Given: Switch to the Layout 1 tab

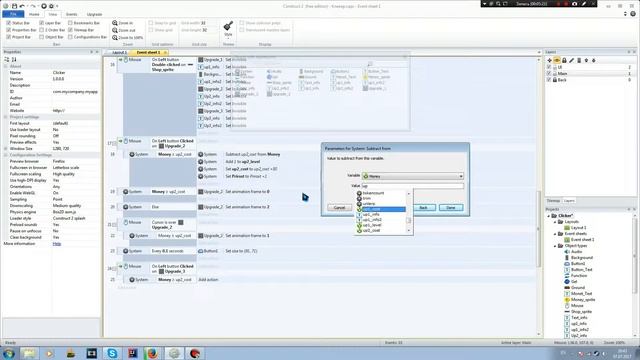Looking at the screenshot, I should [x=120, y=53].
